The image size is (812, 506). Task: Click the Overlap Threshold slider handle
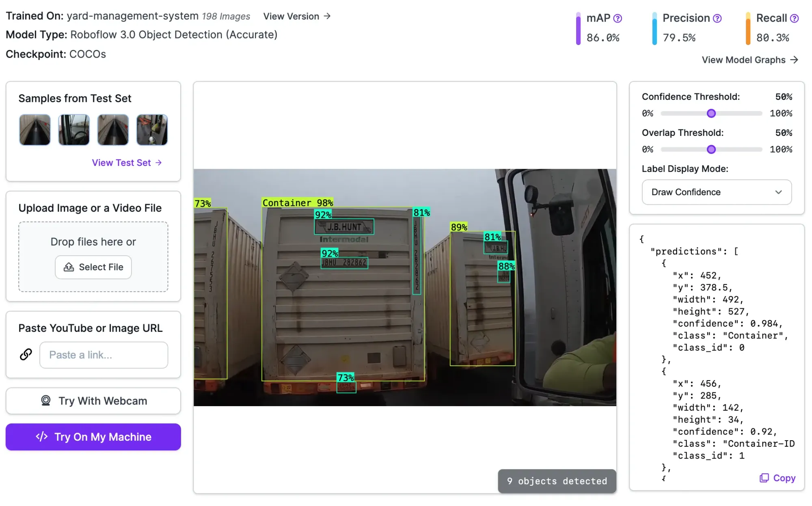coord(711,150)
